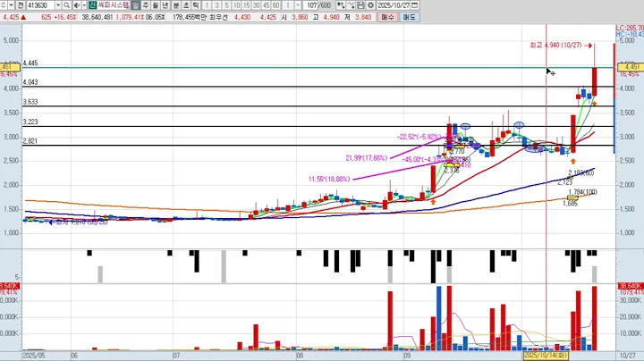Click the 전 button beside stock code
This screenshot has height=361, width=644.
tap(21, 5)
